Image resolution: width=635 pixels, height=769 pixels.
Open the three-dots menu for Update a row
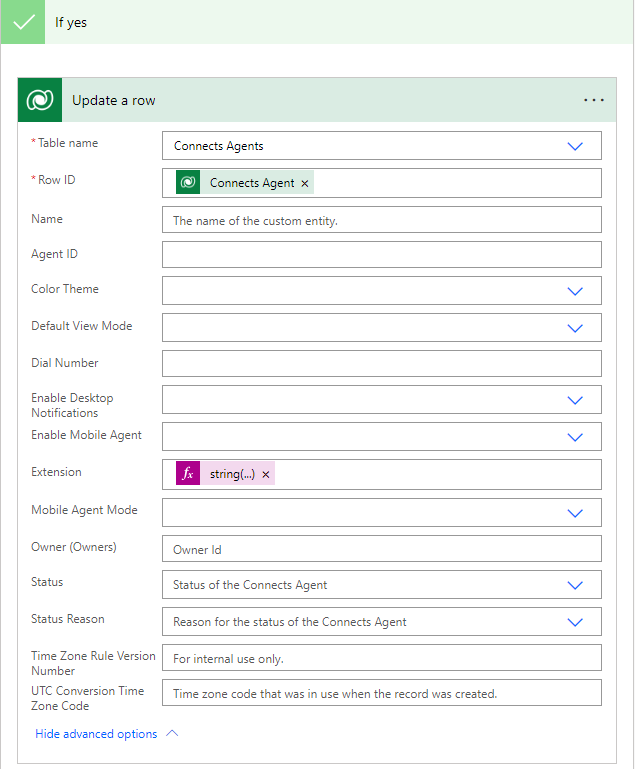coord(593,100)
